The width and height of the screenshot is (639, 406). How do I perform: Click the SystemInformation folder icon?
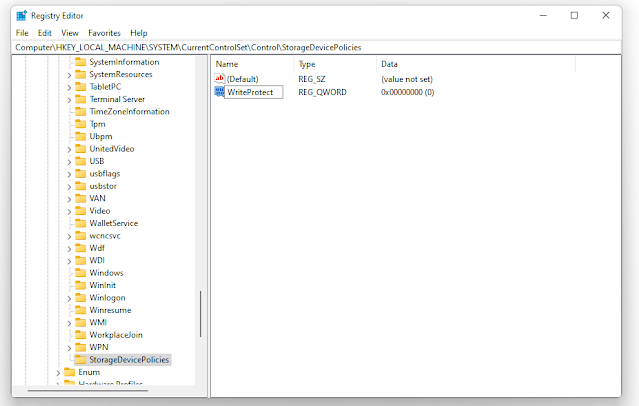pos(81,62)
